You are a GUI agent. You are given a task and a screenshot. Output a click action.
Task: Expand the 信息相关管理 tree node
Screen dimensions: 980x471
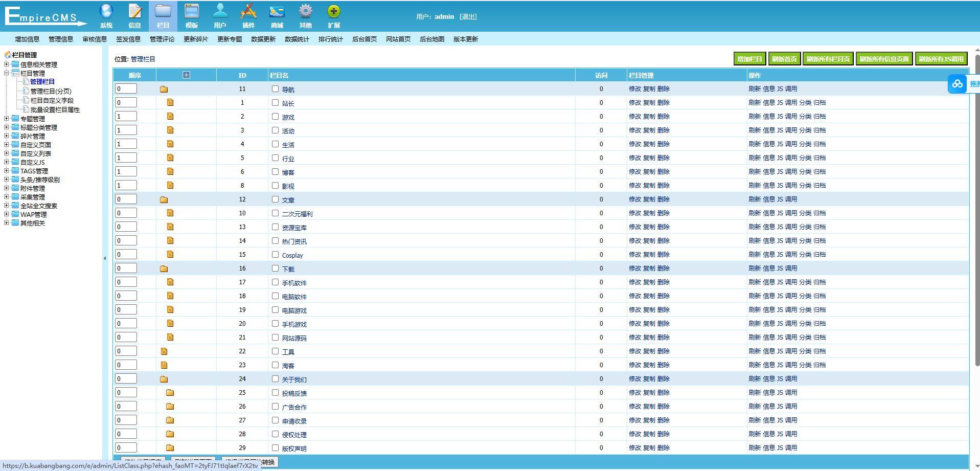[x=7, y=64]
